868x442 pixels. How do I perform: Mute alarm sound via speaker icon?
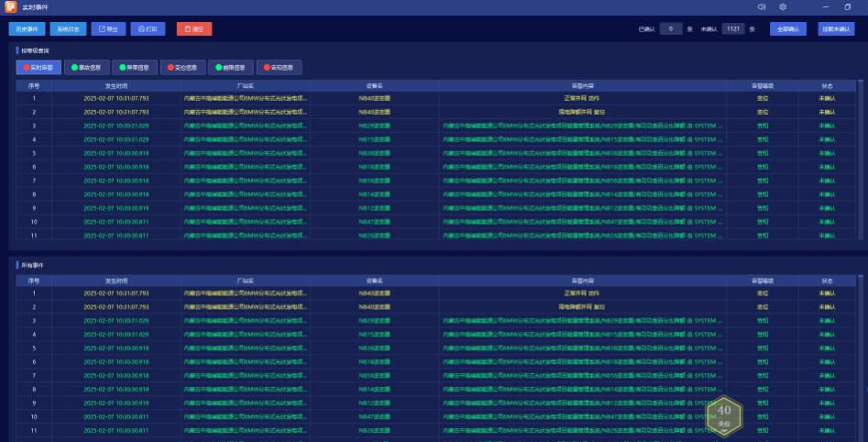[761, 7]
